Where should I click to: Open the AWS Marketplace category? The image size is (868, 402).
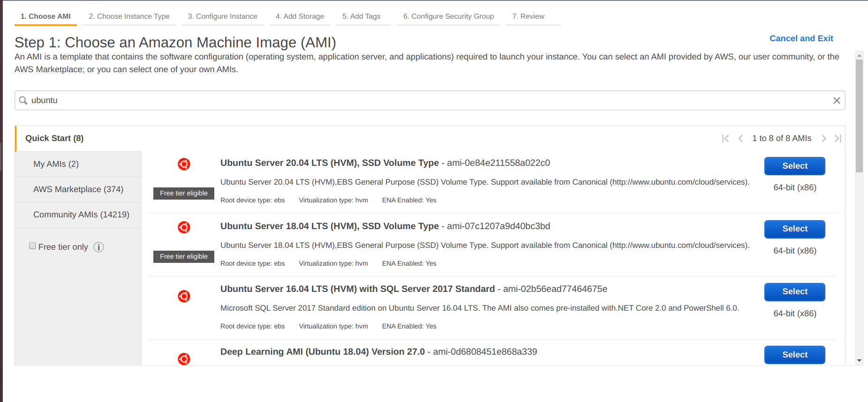(78, 189)
